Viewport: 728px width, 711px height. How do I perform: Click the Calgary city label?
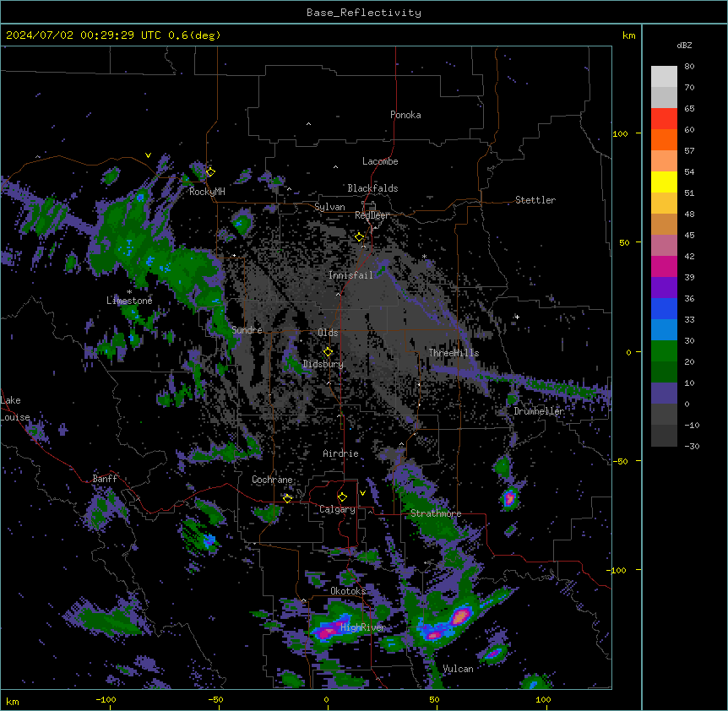[x=337, y=509]
